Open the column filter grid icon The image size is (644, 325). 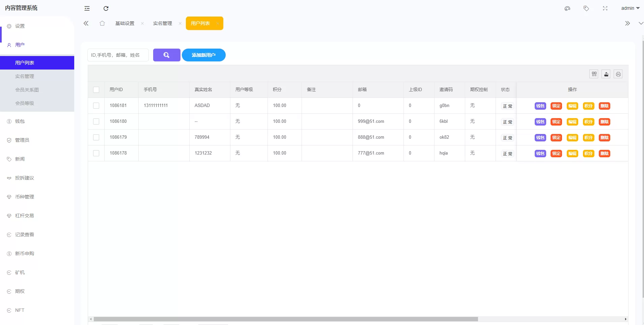(x=594, y=74)
